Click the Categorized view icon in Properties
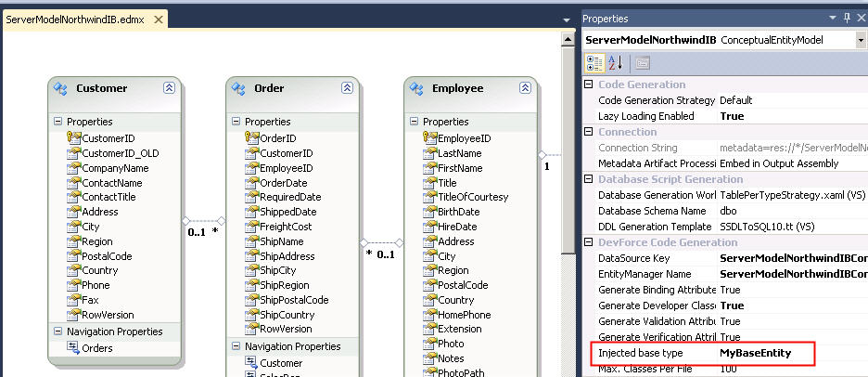 tap(595, 63)
